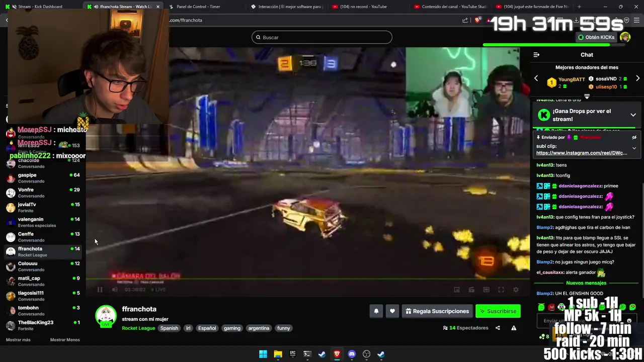Screen dimensions: 644x362
Task: Select the Spanish tag
Action: 169,328
